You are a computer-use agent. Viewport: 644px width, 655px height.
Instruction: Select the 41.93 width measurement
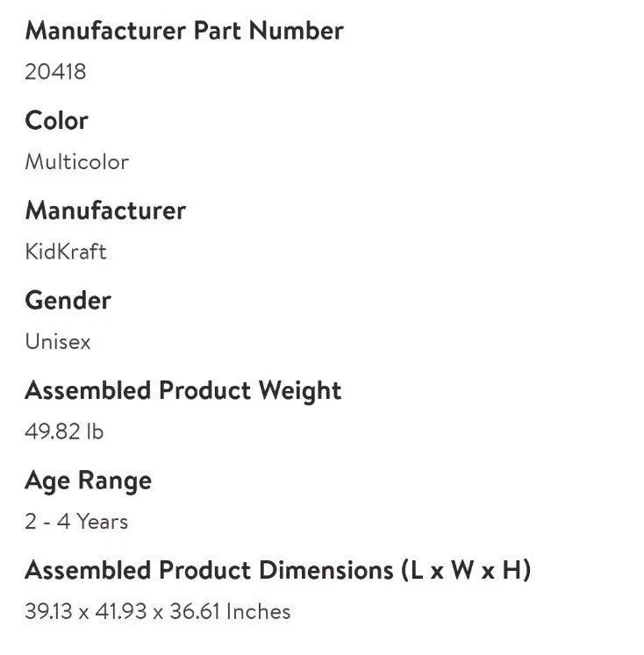click(122, 611)
